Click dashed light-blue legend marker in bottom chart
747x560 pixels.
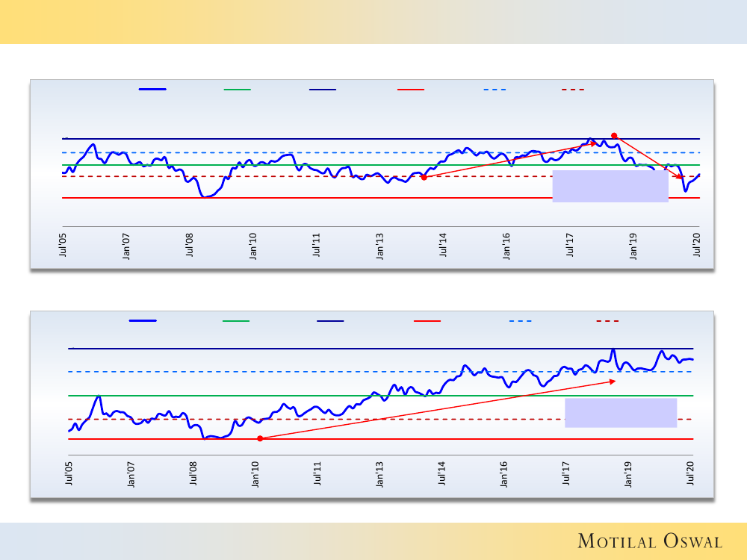pos(521,321)
